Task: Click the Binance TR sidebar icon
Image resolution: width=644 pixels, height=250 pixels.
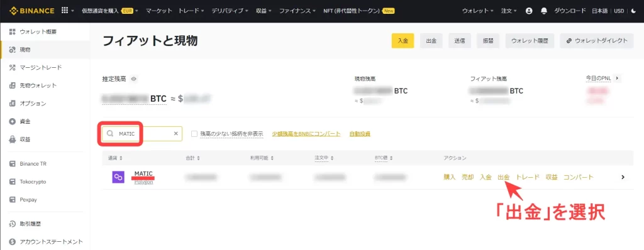Action: [12, 163]
